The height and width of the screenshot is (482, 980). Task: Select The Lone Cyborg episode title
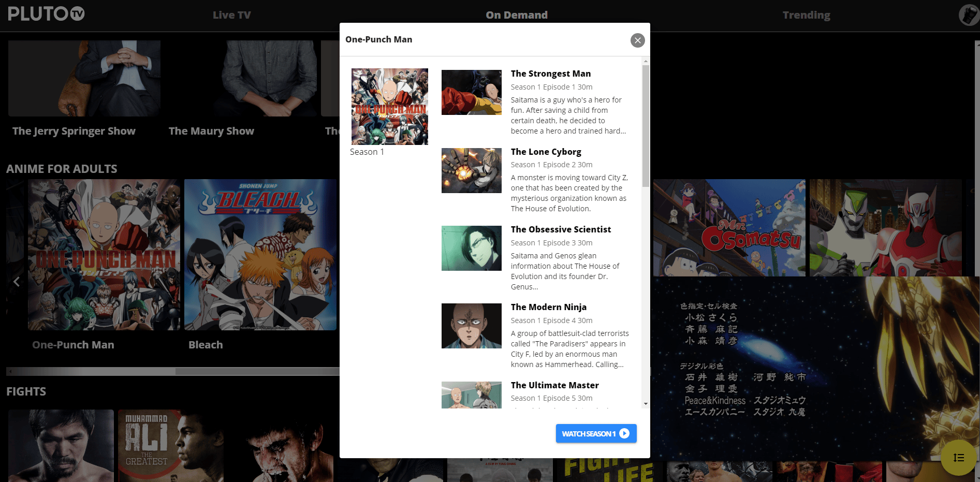click(546, 152)
